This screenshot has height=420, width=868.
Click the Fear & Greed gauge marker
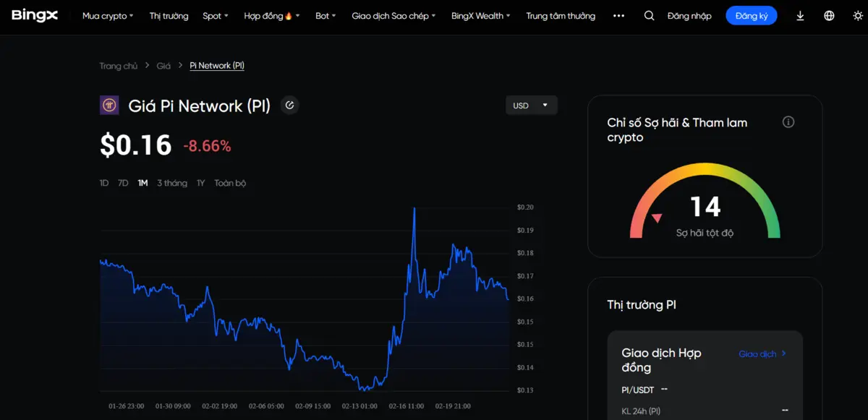[x=657, y=218]
